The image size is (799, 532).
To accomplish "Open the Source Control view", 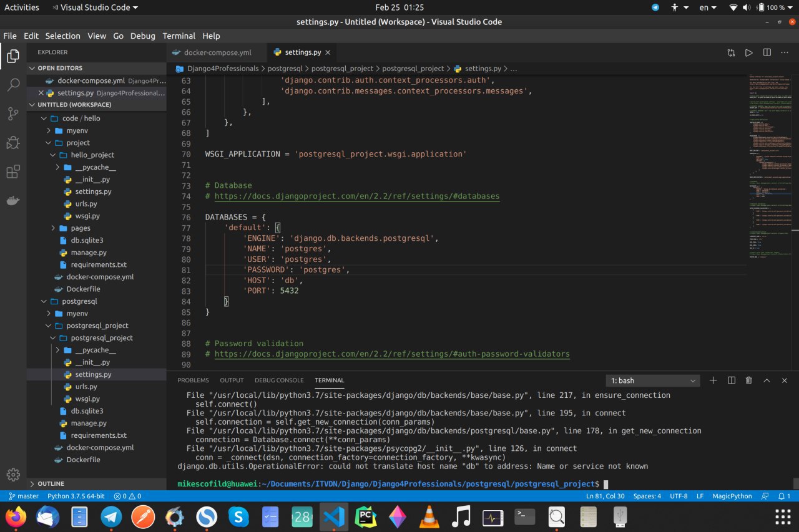I will pyautogui.click(x=13, y=114).
